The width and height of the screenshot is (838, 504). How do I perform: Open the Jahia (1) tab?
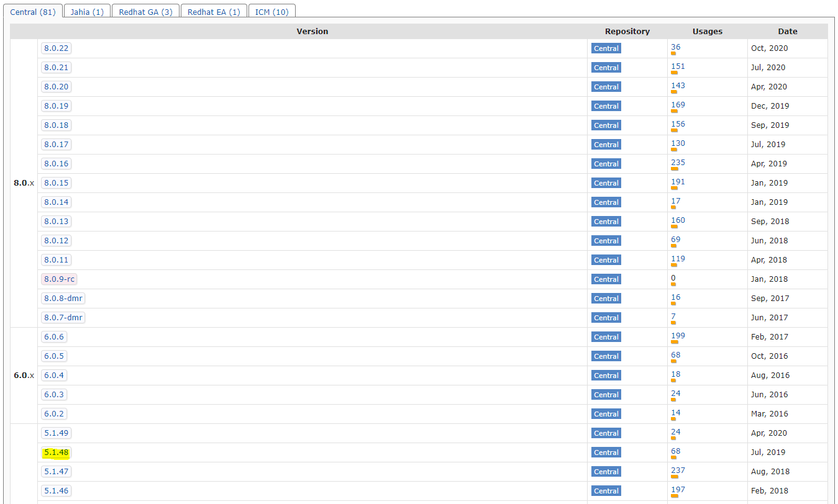[x=87, y=11]
